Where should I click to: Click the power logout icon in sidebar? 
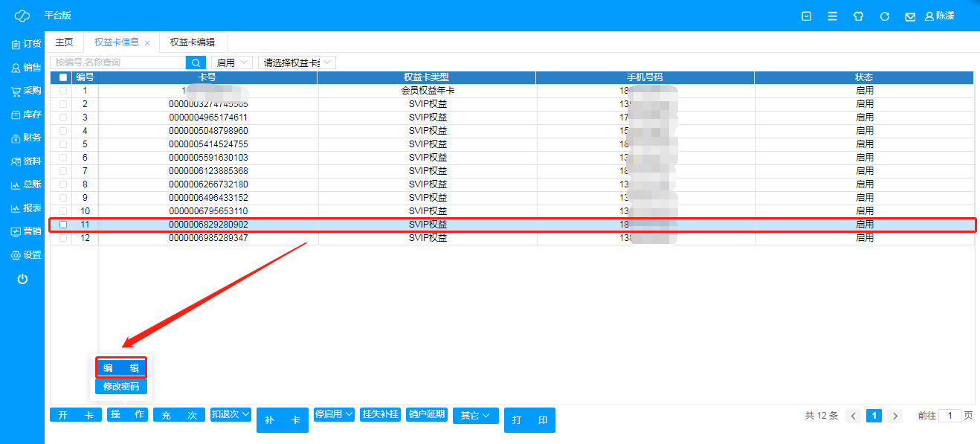(x=22, y=279)
